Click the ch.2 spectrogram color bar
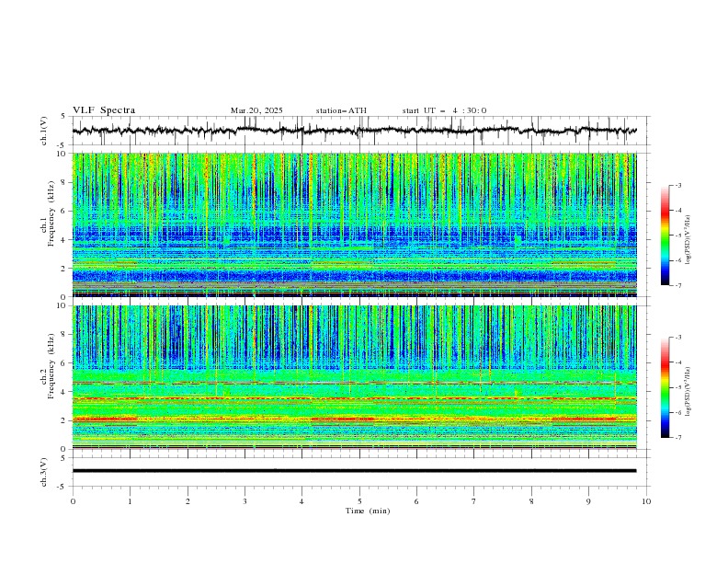The width and height of the screenshot is (728, 563). click(x=665, y=387)
